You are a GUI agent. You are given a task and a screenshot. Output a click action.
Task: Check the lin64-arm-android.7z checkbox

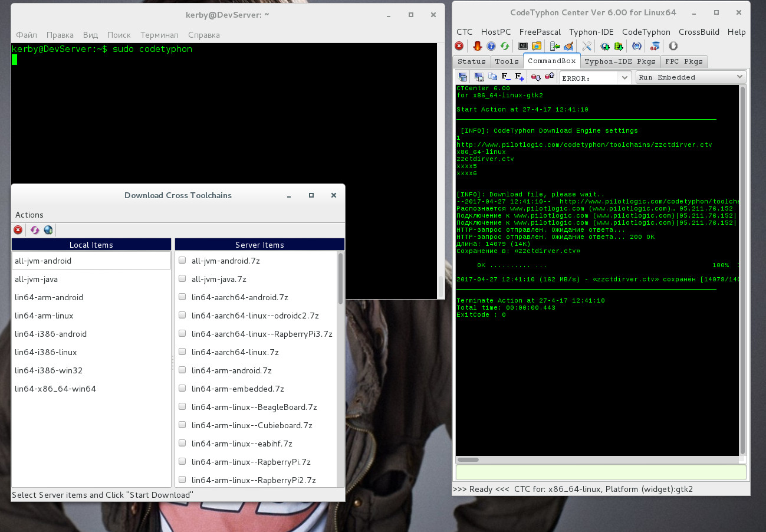182,370
